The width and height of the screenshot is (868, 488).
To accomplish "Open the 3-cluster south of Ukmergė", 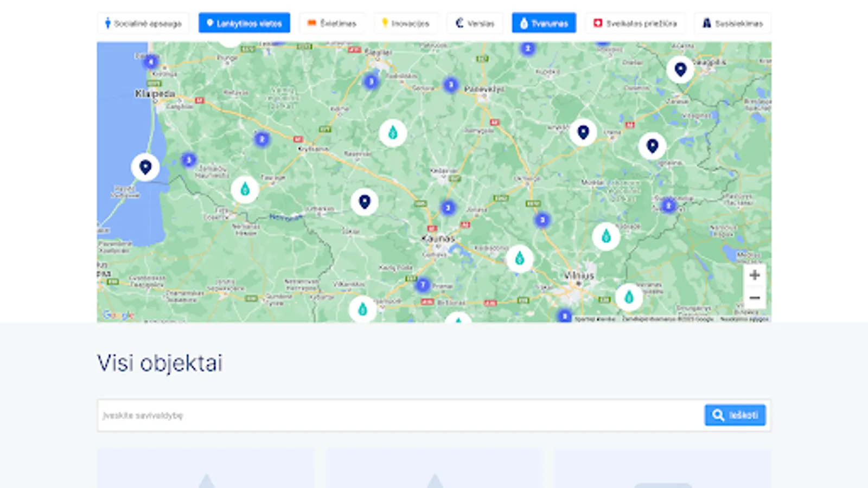I will (x=542, y=220).
